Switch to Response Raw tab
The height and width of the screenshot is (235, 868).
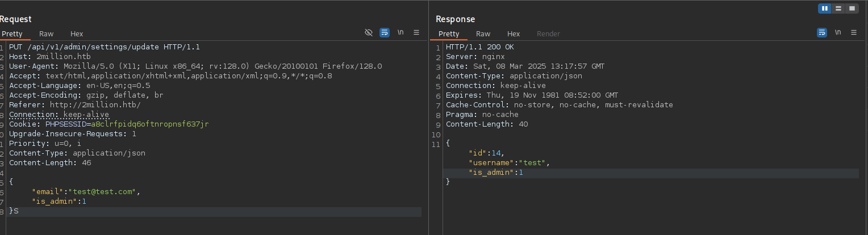[483, 33]
